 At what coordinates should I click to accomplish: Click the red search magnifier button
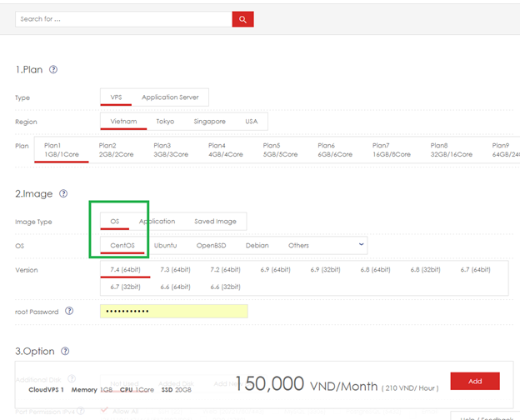pos(242,19)
